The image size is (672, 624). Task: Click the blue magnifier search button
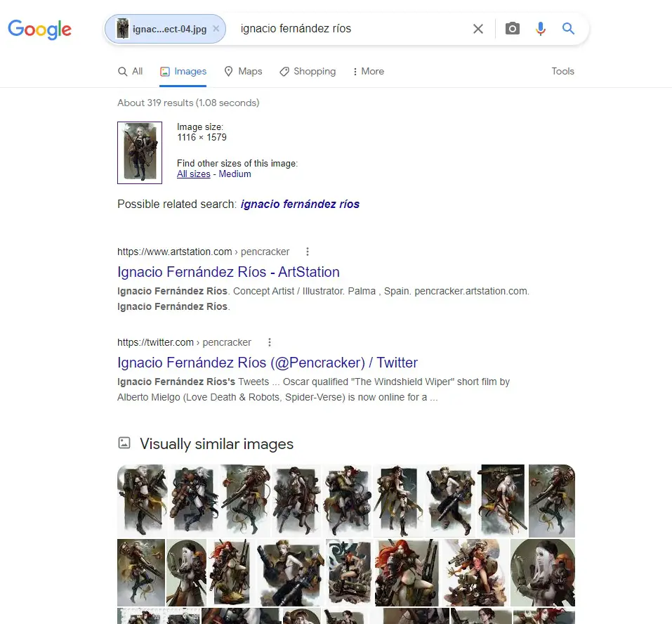click(x=568, y=29)
